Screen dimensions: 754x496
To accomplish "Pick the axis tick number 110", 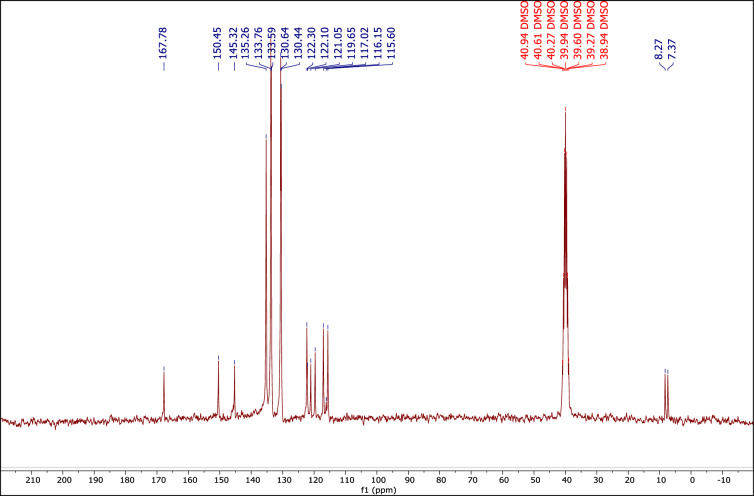I will click(x=346, y=480).
